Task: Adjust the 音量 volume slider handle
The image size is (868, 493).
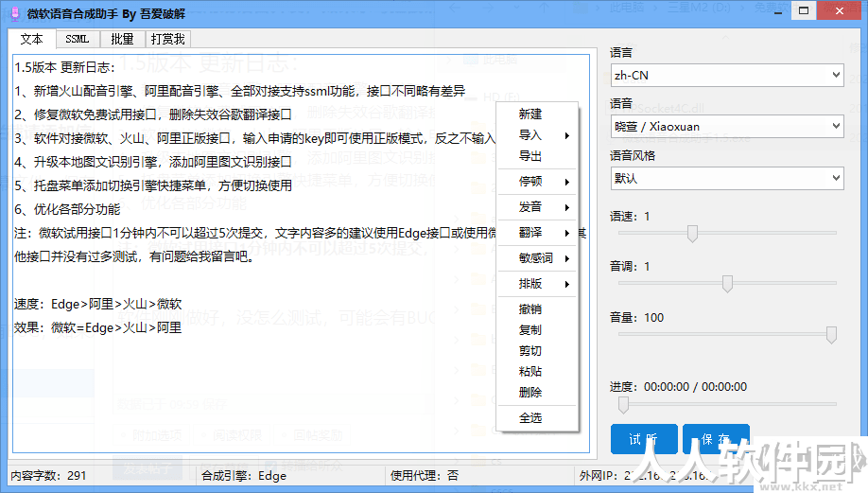Action: (831, 335)
